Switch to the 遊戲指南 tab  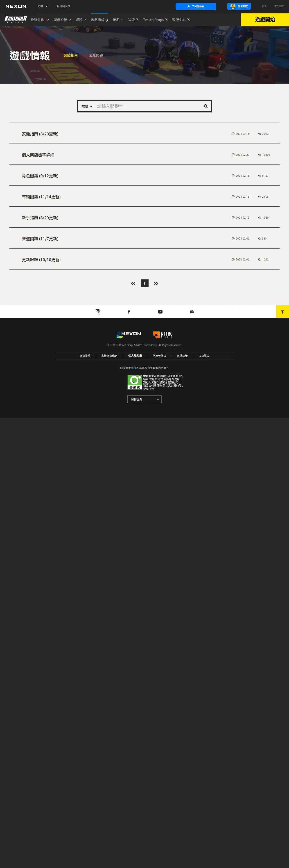[x=71, y=55]
